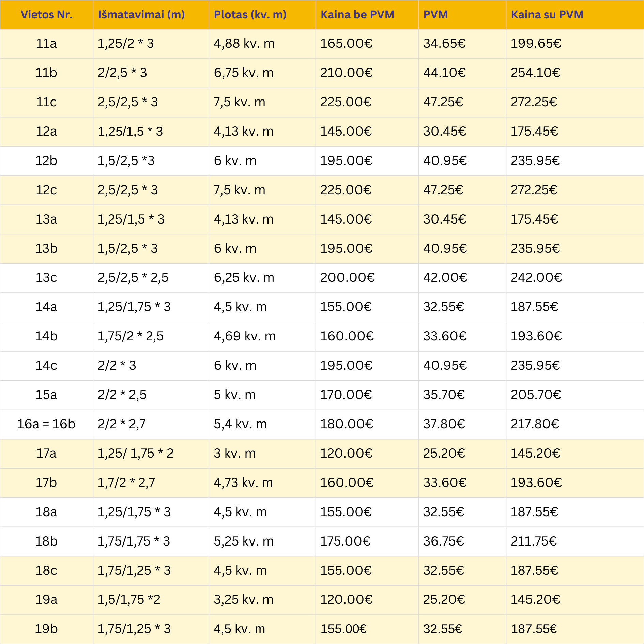The image size is (644, 644).
Task: Select the place number cell 19b
Action: pyautogui.click(x=46, y=629)
